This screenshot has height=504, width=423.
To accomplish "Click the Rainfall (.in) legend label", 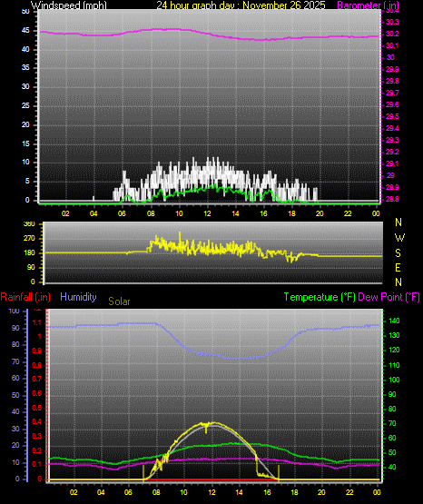I will pyautogui.click(x=25, y=297).
